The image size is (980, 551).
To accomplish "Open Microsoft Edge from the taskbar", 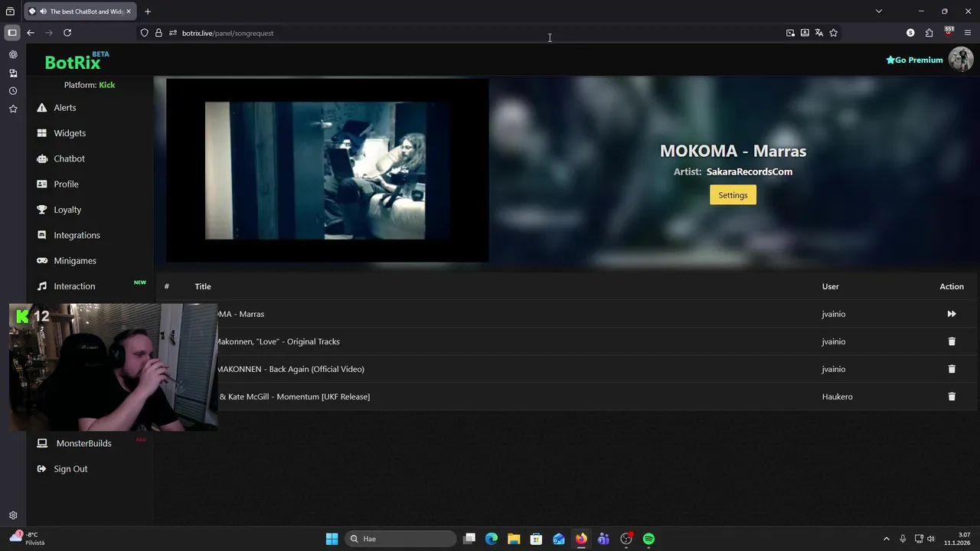I will (492, 539).
